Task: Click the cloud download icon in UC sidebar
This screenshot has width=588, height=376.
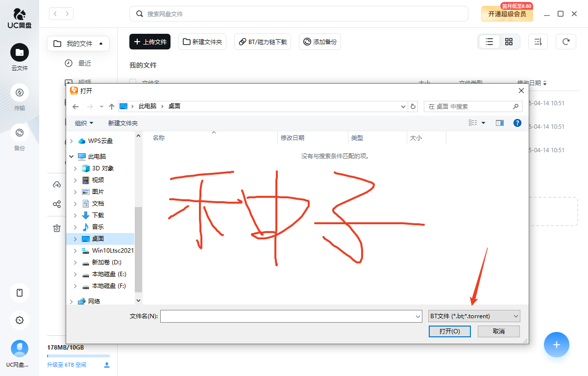Action: pos(57,185)
